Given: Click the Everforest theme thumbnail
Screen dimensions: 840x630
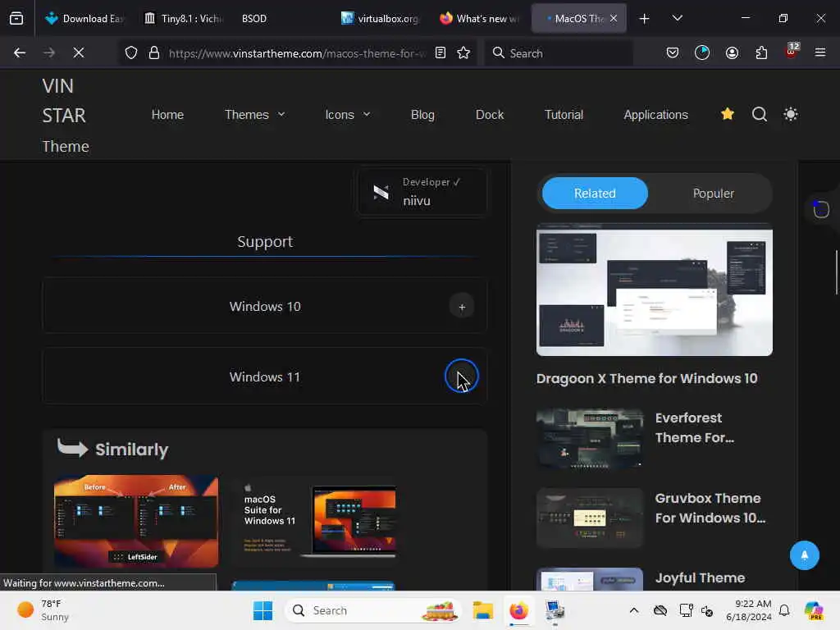Looking at the screenshot, I should (589, 438).
